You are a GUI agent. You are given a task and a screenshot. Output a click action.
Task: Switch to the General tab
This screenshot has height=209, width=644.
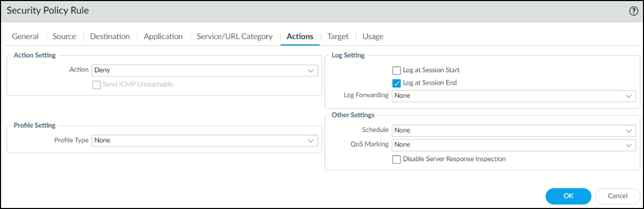[x=26, y=37]
